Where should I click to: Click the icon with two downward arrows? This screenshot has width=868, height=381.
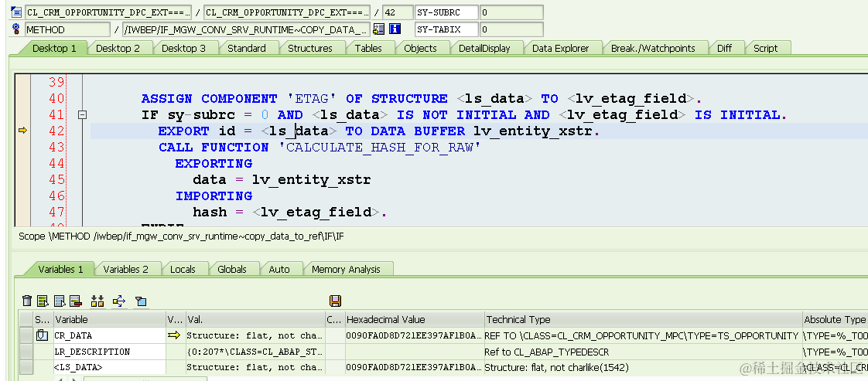click(x=97, y=301)
